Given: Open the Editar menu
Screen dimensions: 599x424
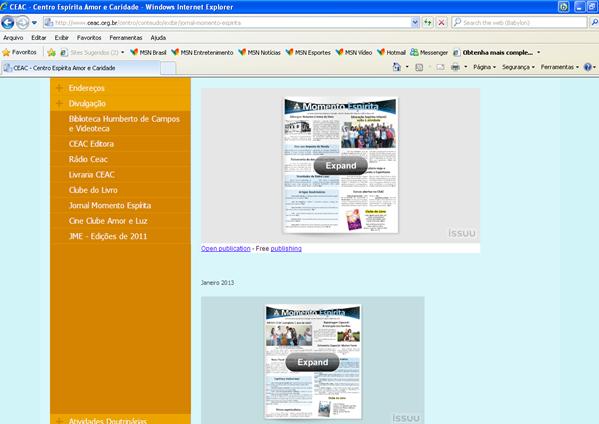Looking at the screenshot, I should 39,37.
